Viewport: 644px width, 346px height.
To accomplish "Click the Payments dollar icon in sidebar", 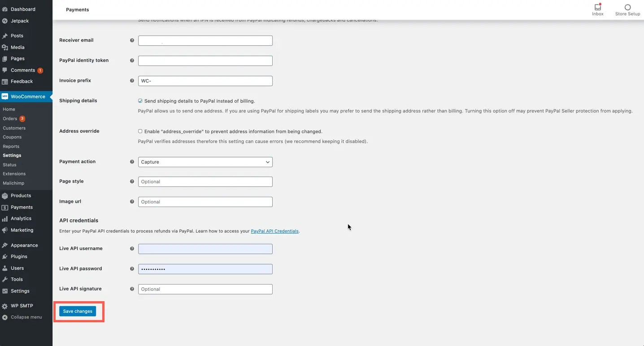I will pos(5,208).
